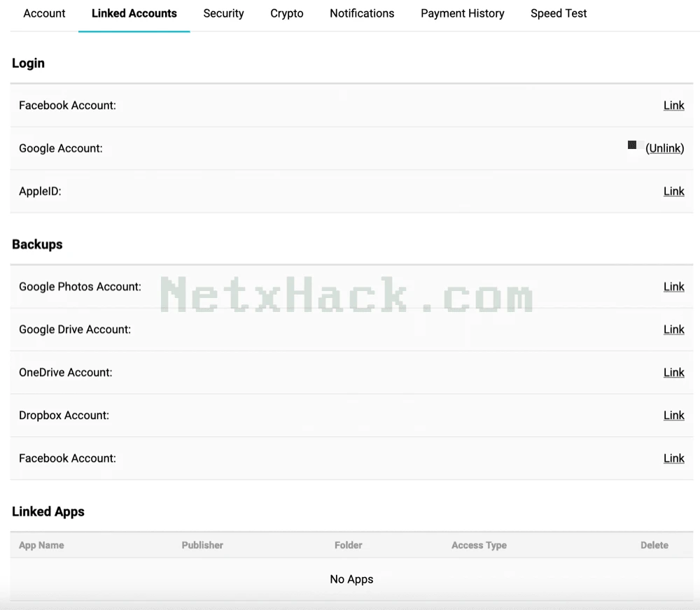Image resolution: width=700 pixels, height=610 pixels.
Task: Go to the Notifications tab
Action: click(x=362, y=13)
